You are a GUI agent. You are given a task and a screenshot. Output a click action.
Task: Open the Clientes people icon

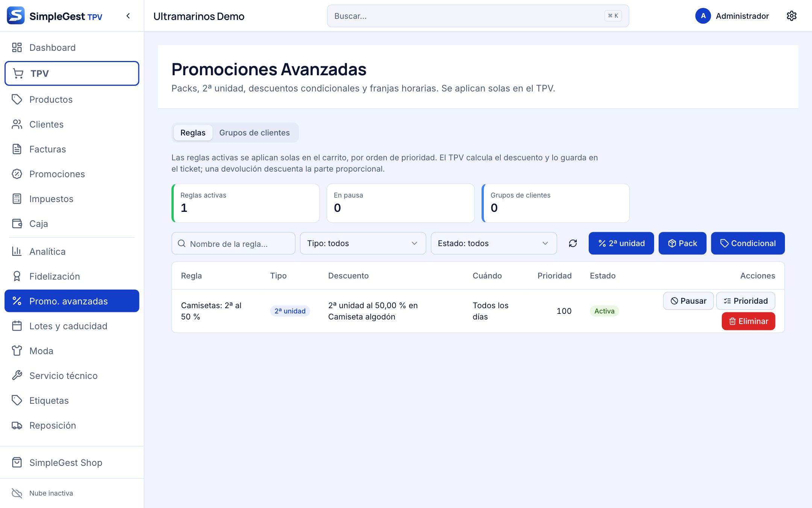[x=17, y=124]
